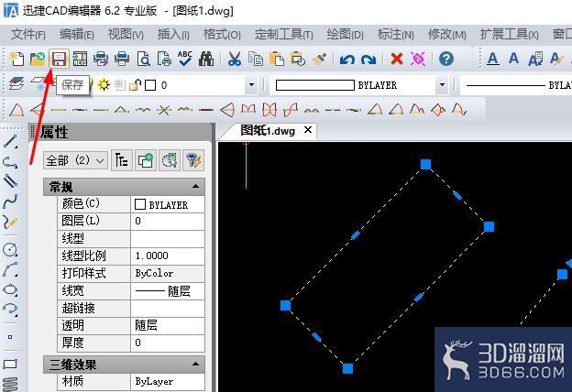The width and height of the screenshot is (572, 392).
Task: Open the 标注(N) menu
Action: (396, 35)
